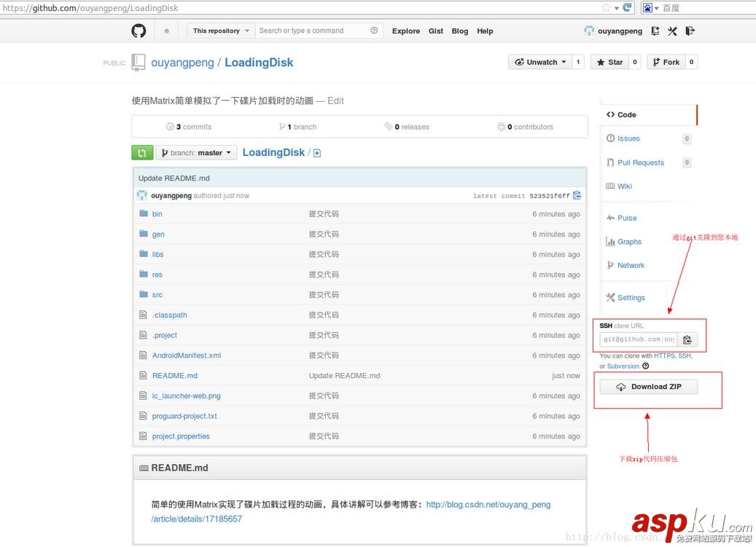Open the Code tab in sidebar

[649, 114]
